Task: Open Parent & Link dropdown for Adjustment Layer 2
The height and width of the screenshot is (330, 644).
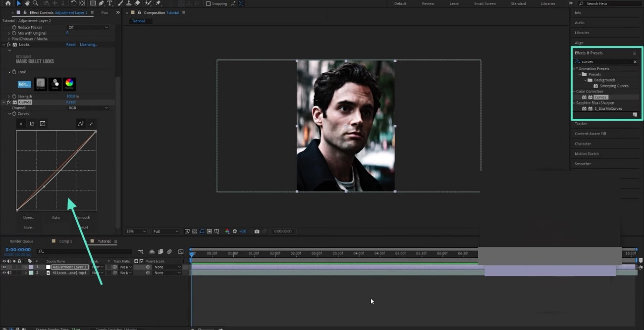Action: point(167,267)
